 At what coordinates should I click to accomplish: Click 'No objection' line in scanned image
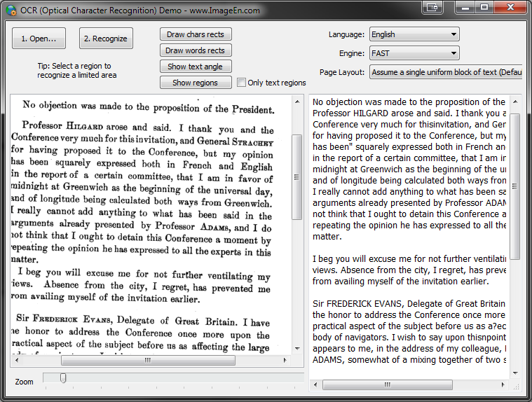click(149, 107)
